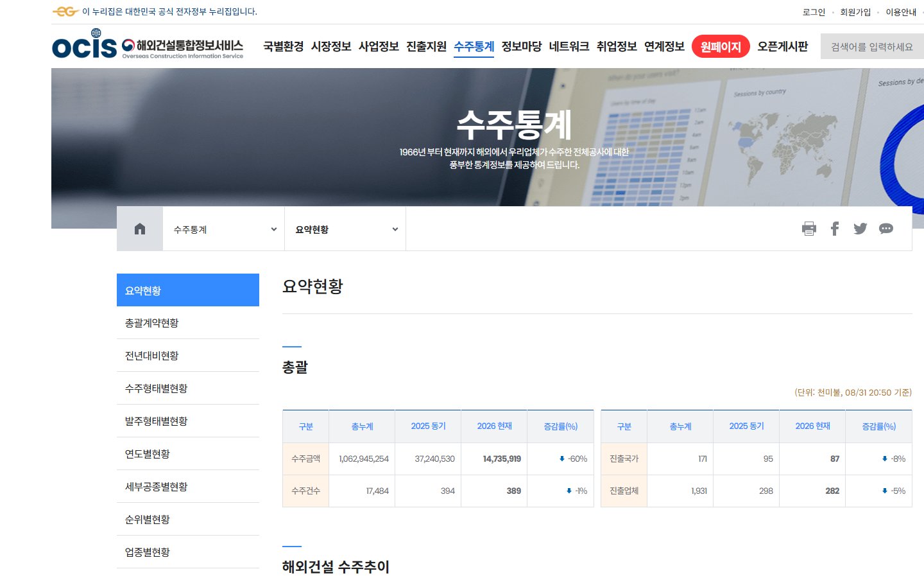This screenshot has height=578, width=924.
Task: Focus the 검색어를 입력하세요 search field
Action: 872,47
